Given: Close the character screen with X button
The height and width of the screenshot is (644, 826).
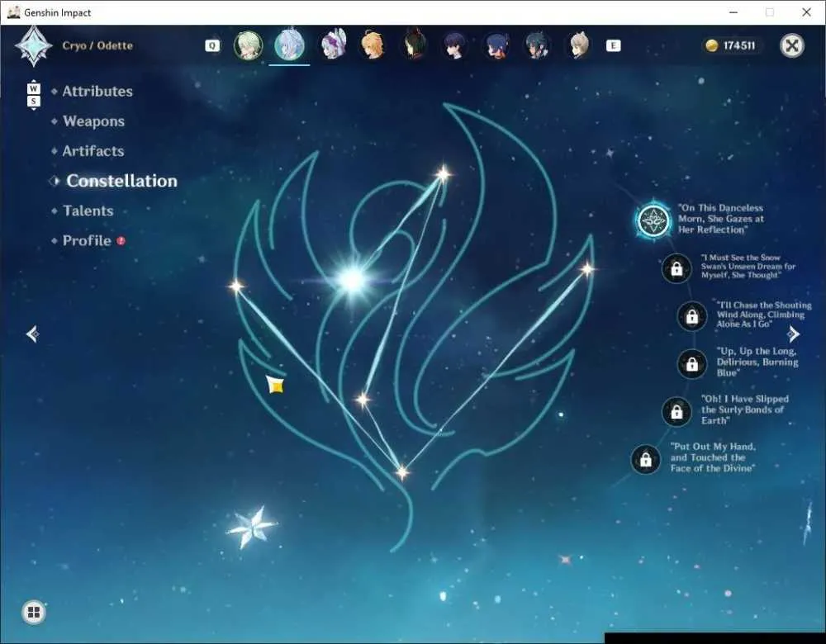Looking at the screenshot, I should (792, 45).
